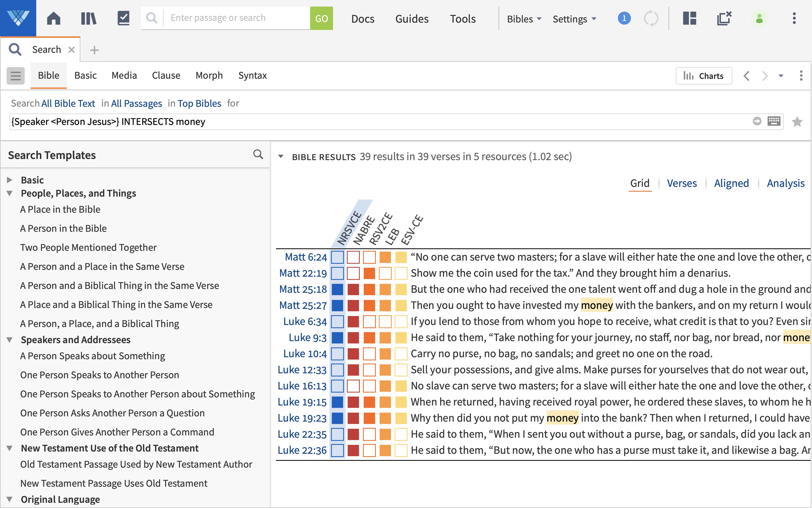Open the Layouts panel icon
This screenshot has height=508, width=812.
[690, 18]
